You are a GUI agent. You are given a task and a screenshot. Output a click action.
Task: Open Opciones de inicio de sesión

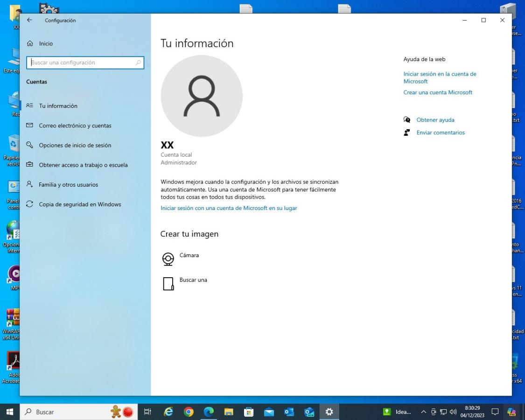pos(75,145)
